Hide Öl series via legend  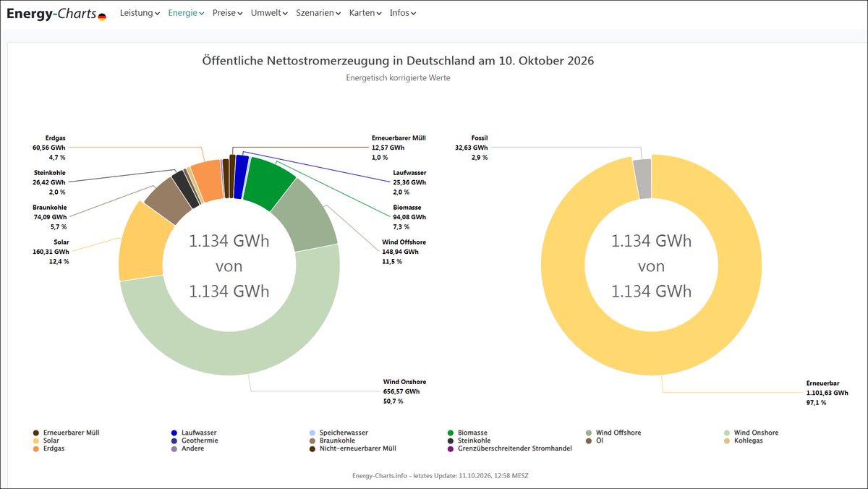pyautogui.click(x=594, y=441)
